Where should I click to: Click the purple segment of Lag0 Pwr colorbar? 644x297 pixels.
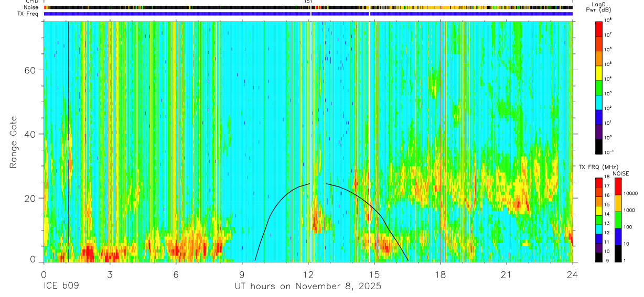coord(599,131)
